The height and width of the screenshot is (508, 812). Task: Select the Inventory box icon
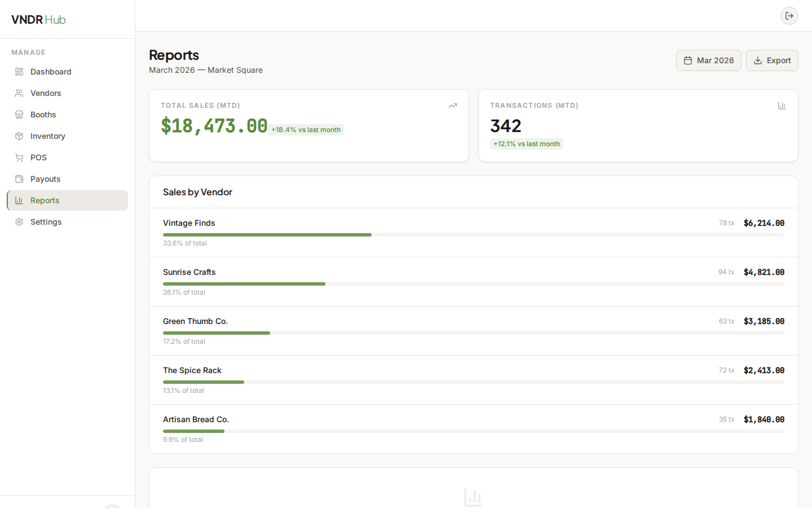pyautogui.click(x=19, y=136)
